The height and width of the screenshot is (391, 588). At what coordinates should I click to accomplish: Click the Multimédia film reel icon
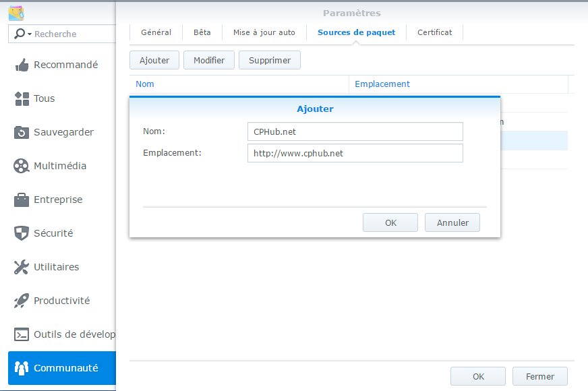point(22,166)
